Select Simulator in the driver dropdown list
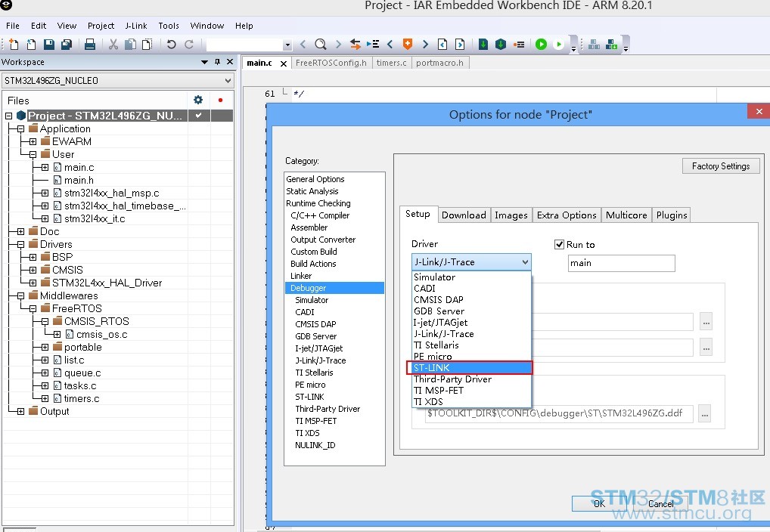770x532 pixels. click(x=471, y=277)
